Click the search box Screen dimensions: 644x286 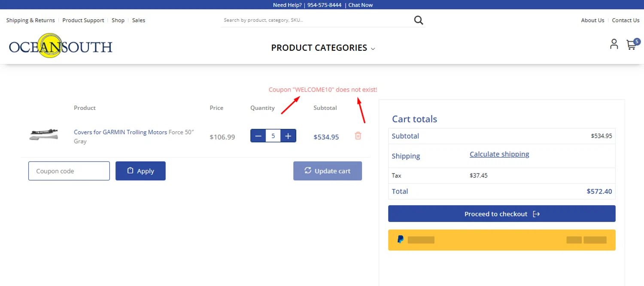pyautogui.click(x=318, y=20)
